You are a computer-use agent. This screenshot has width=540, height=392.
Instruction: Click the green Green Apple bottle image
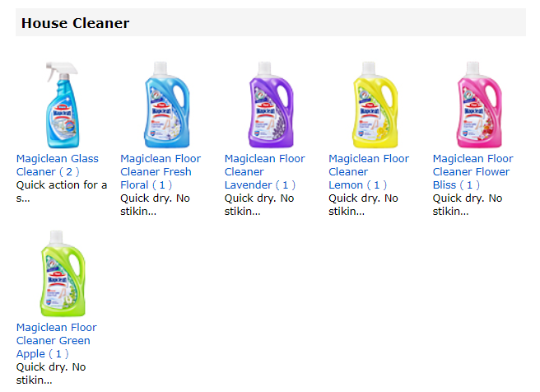(63, 274)
